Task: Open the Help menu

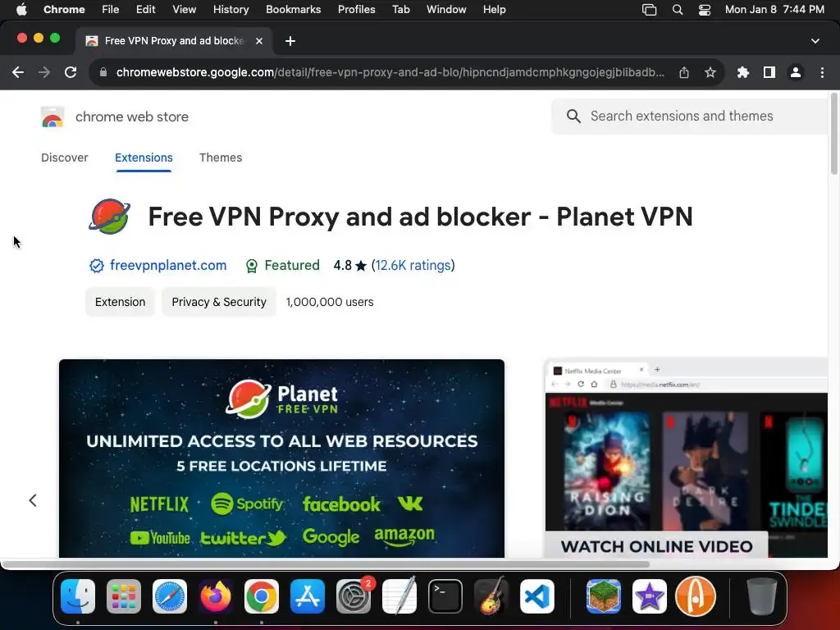Action: tap(494, 10)
